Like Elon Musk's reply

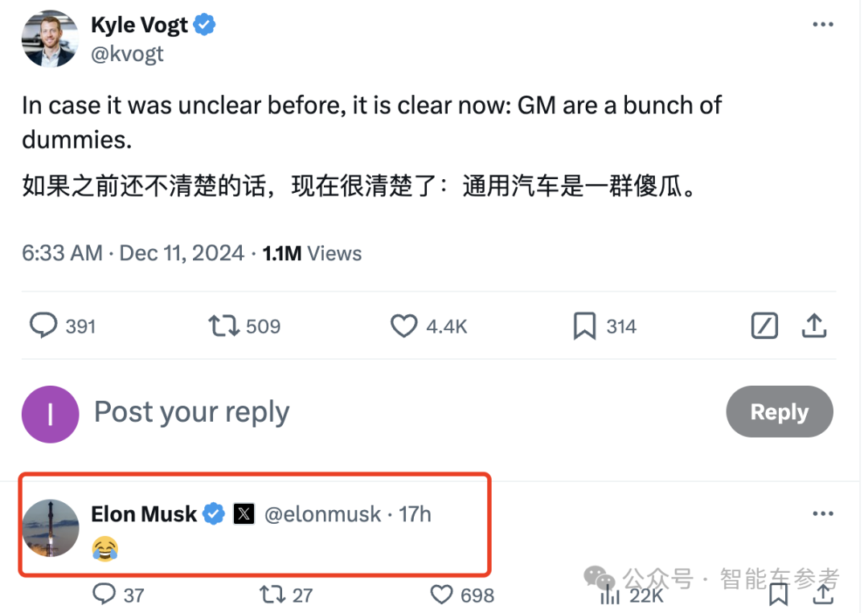442,595
